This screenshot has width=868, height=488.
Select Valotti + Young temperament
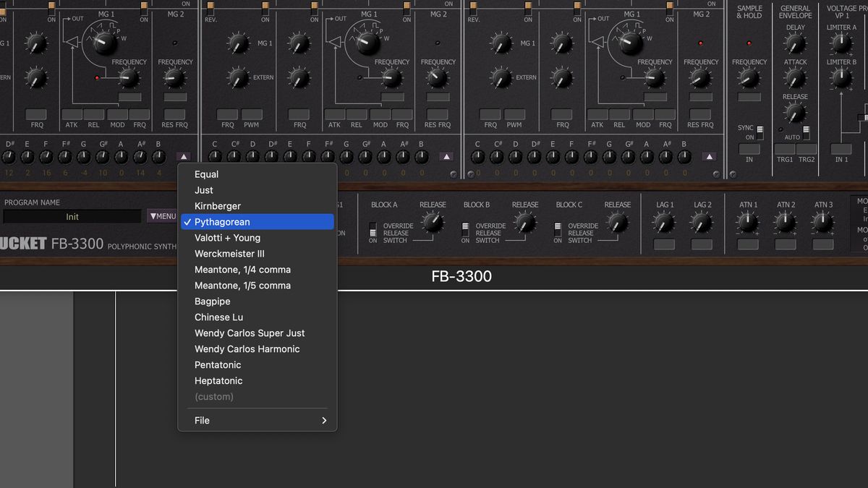point(257,238)
